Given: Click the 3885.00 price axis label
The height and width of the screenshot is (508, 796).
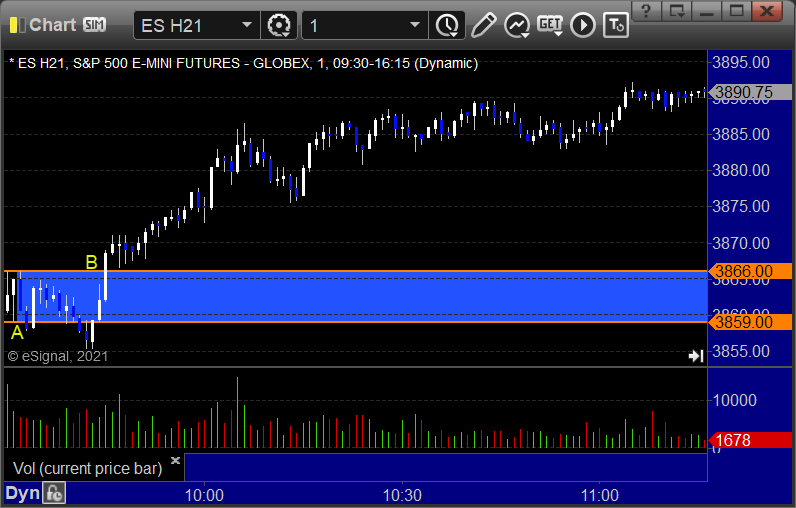Looking at the screenshot, I should [741, 134].
